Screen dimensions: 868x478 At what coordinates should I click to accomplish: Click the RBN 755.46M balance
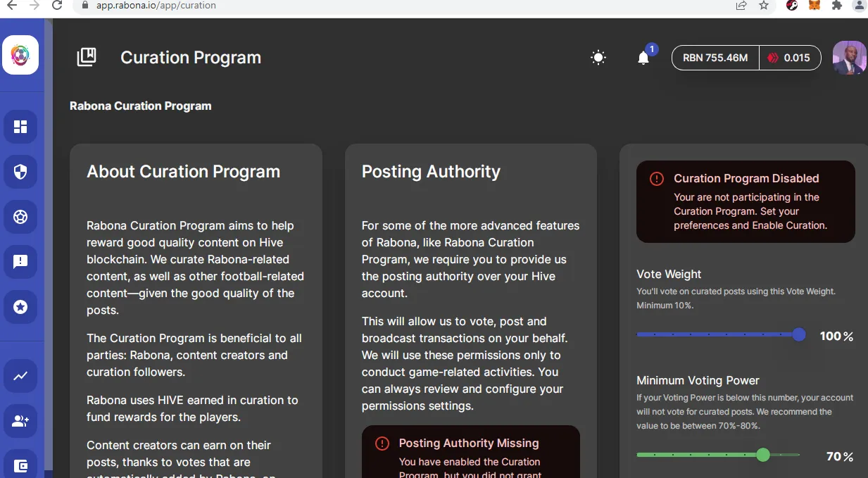(x=715, y=58)
